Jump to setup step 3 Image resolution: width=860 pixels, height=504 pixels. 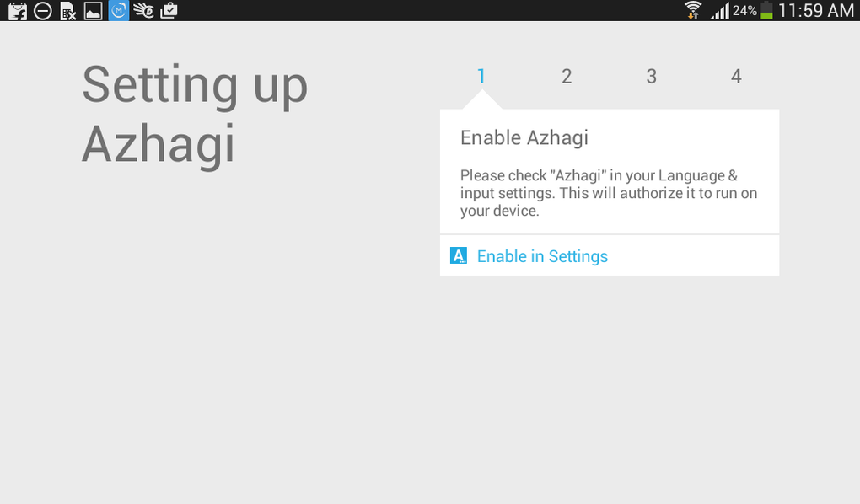[x=651, y=76]
